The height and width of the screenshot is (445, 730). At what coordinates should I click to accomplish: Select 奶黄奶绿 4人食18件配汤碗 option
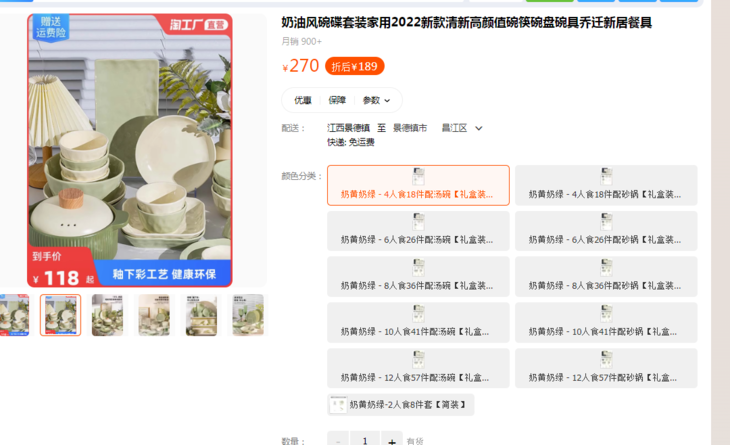coord(418,185)
